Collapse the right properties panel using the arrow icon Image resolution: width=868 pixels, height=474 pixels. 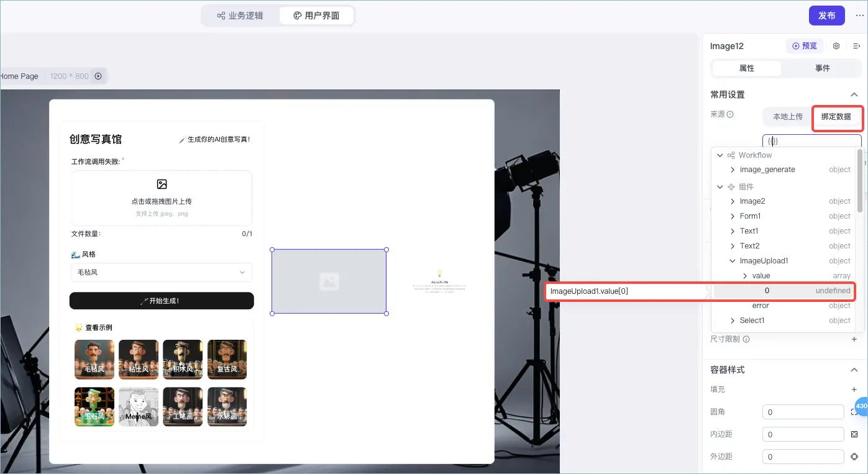point(856,46)
